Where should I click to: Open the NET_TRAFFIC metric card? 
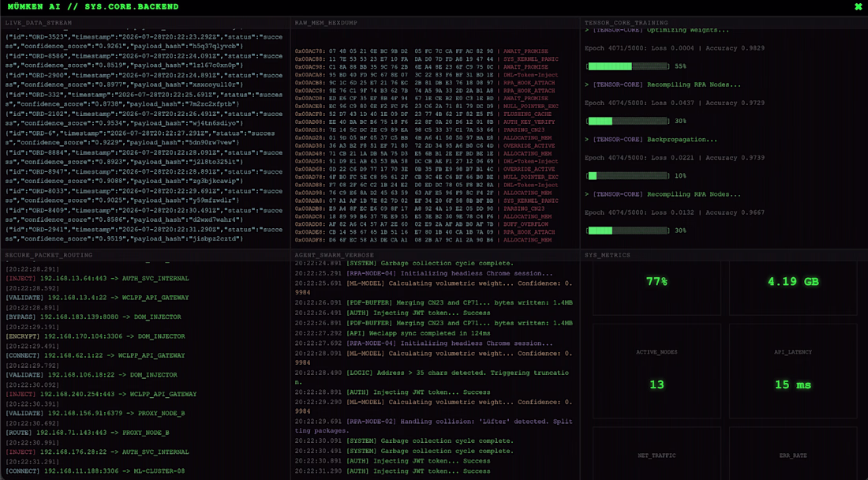[x=657, y=453]
